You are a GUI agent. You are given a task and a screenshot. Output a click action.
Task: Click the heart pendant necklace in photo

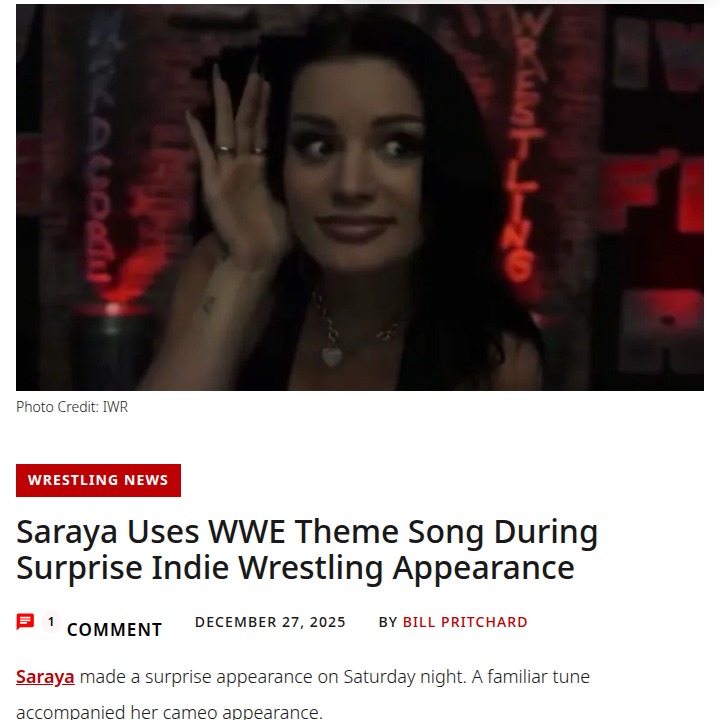332,356
